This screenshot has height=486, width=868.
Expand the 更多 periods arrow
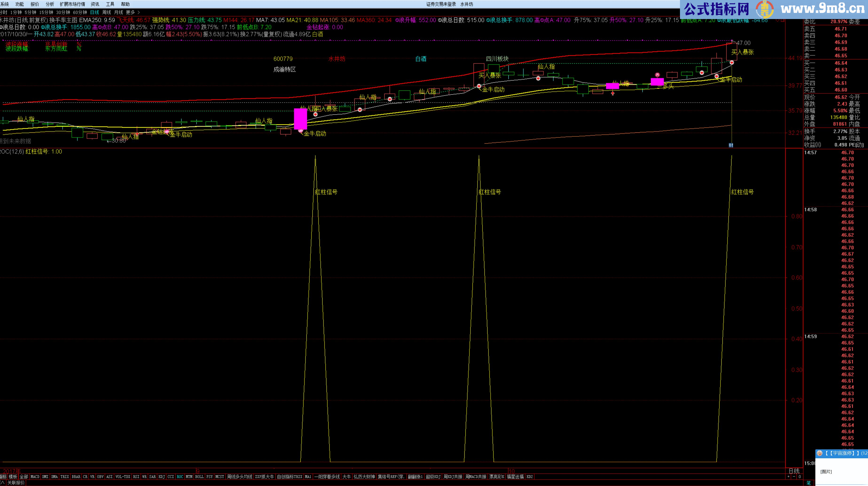[x=138, y=12]
